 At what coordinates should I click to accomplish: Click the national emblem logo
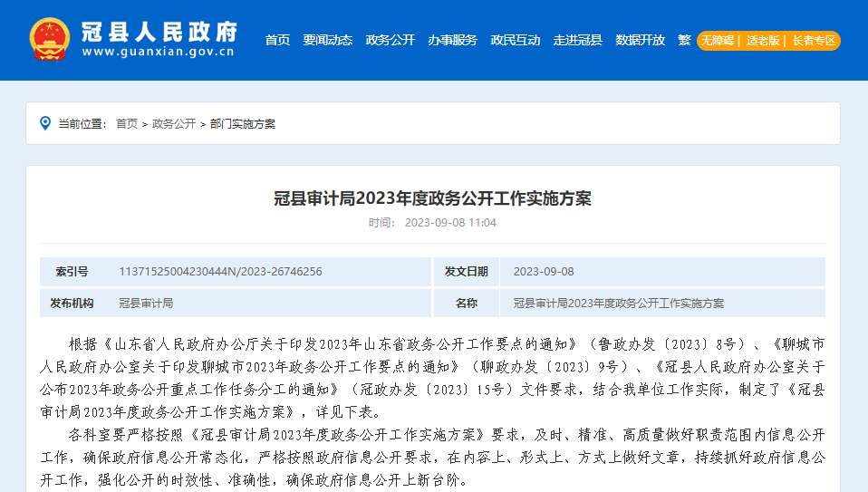tap(50, 39)
